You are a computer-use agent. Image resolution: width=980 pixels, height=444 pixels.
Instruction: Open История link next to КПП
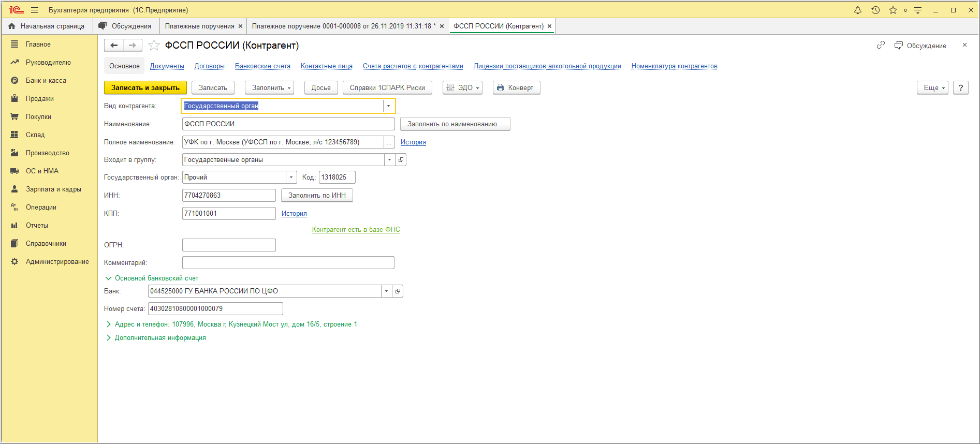click(294, 214)
